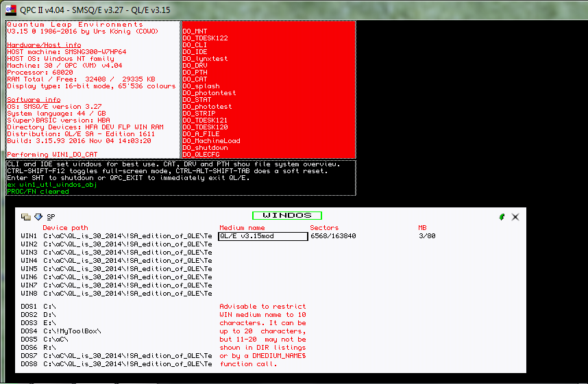Click DO_CLI in the red file list
The height and width of the screenshot is (384, 588).
[x=195, y=45]
